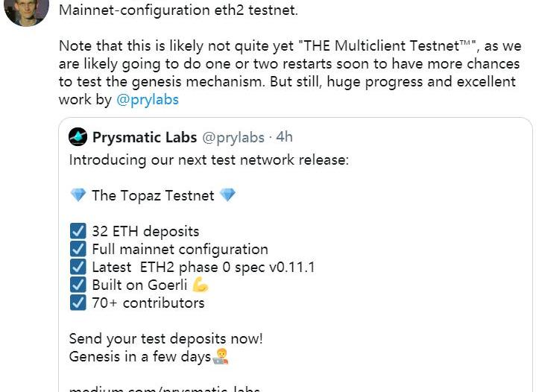Open the @prylabs mention after "work by"
Image resolution: width=539 pixels, height=392 pixels.
click(x=148, y=99)
